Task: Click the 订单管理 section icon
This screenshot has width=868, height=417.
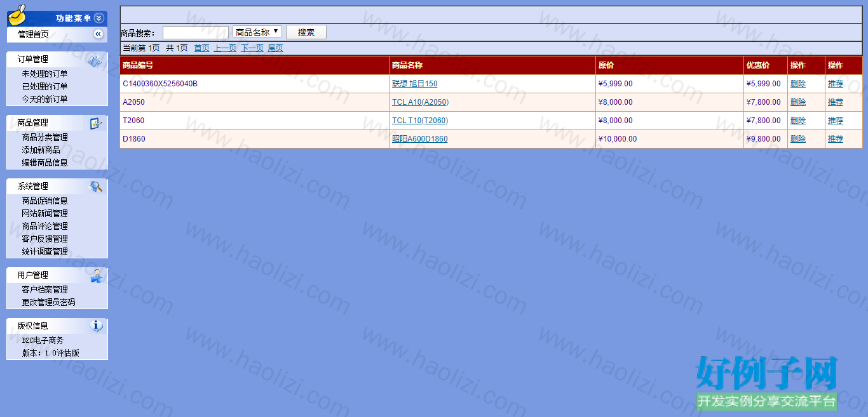Action: click(x=95, y=60)
